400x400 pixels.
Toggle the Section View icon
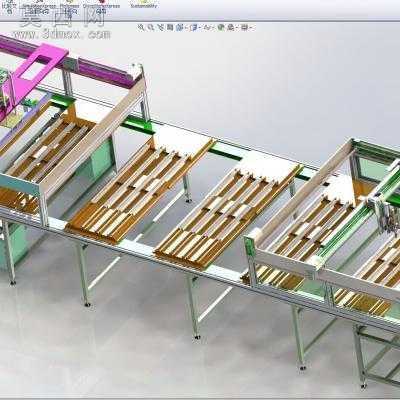[170, 28]
